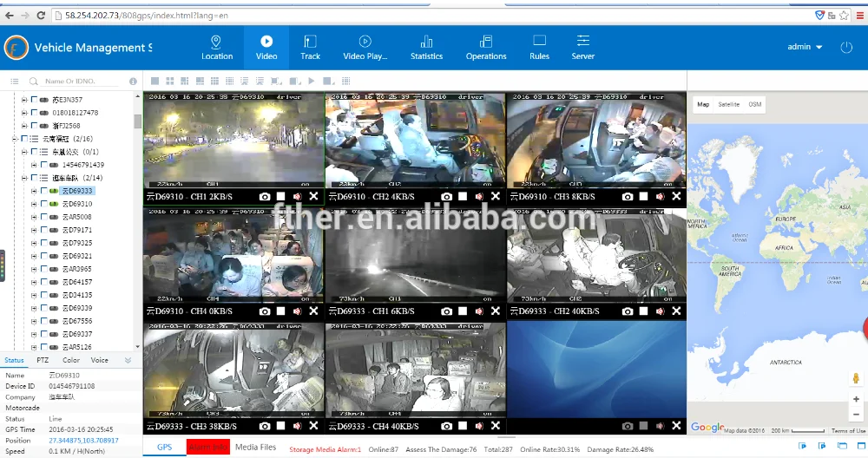Image resolution: width=868 pixels, height=458 pixels.
Task: Toggle sound on 云D69310 CH1 video
Action: (297, 196)
